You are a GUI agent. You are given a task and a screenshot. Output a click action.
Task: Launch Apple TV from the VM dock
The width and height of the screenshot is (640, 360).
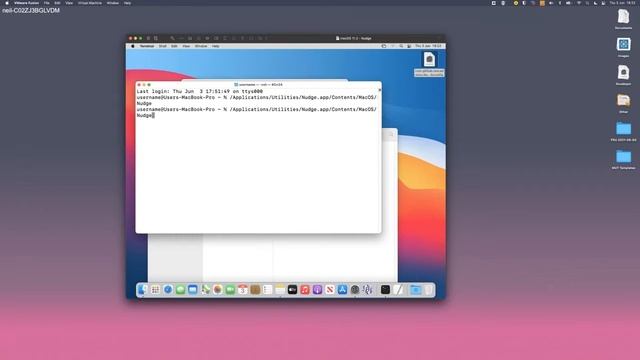pyautogui.click(x=292, y=290)
